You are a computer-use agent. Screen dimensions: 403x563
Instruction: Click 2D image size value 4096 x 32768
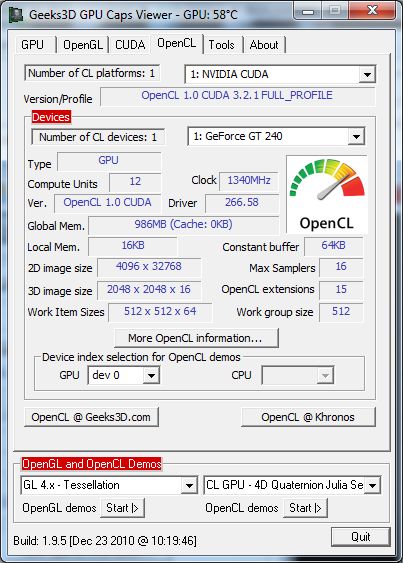point(149,267)
